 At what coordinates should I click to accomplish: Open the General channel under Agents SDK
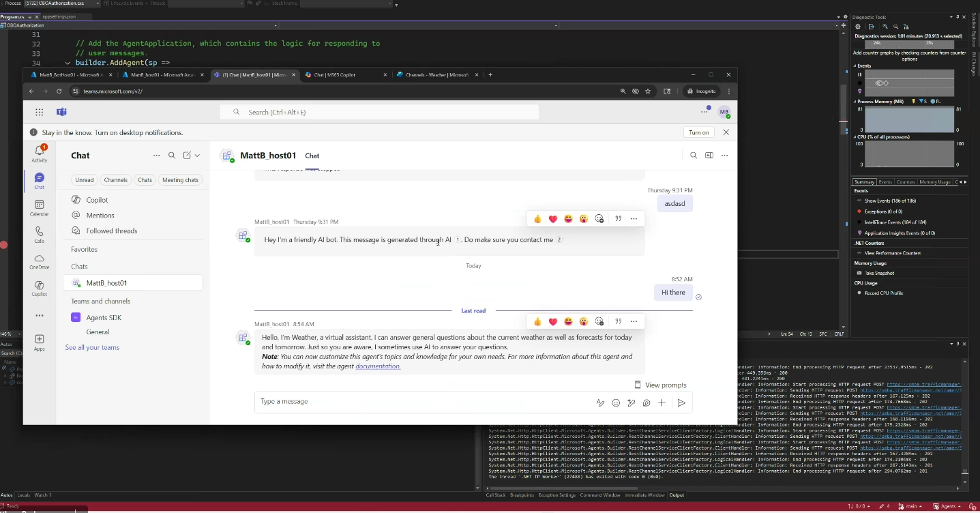(x=98, y=332)
